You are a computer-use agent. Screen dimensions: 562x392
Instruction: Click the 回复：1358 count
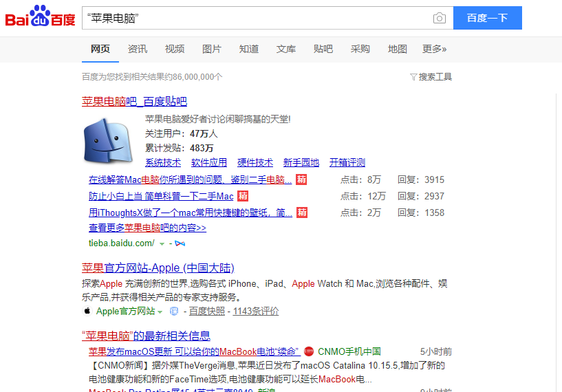coord(421,213)
